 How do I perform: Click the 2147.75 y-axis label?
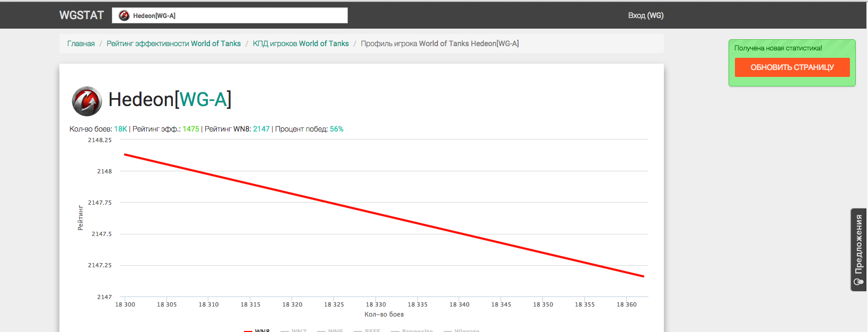click(100, 203)
